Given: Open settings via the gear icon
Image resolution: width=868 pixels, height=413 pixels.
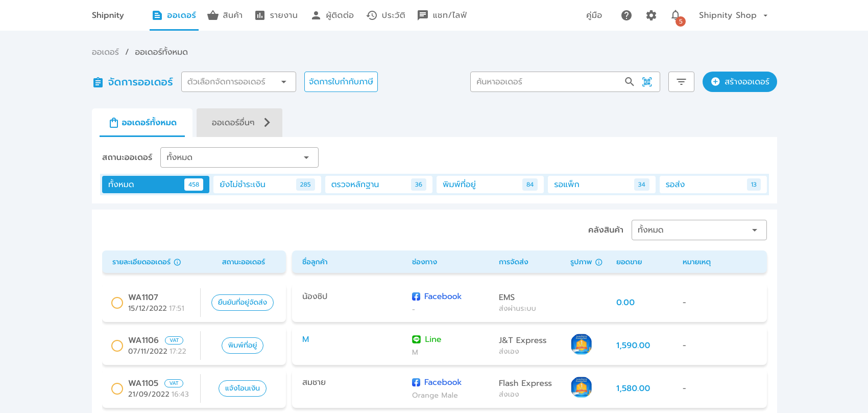Looking at the screenshot, I should 651,15.
